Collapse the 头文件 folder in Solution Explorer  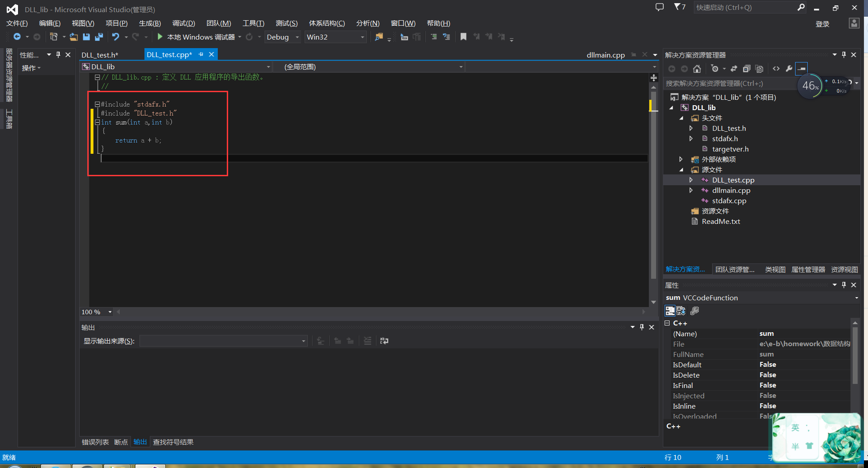pos(681,118)
